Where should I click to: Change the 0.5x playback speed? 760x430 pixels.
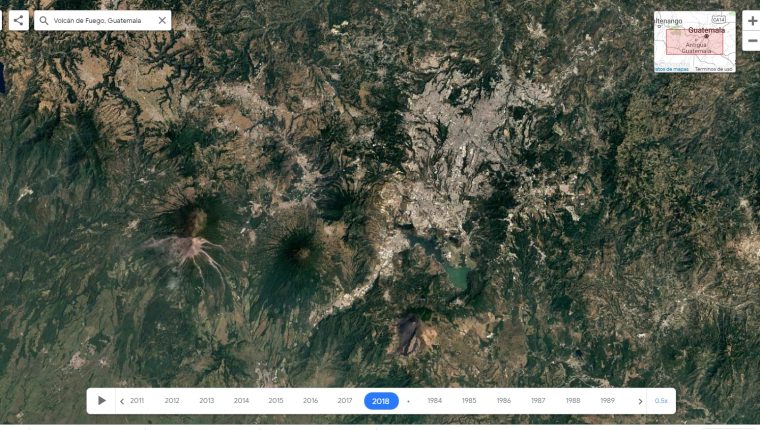coord(661,401)
